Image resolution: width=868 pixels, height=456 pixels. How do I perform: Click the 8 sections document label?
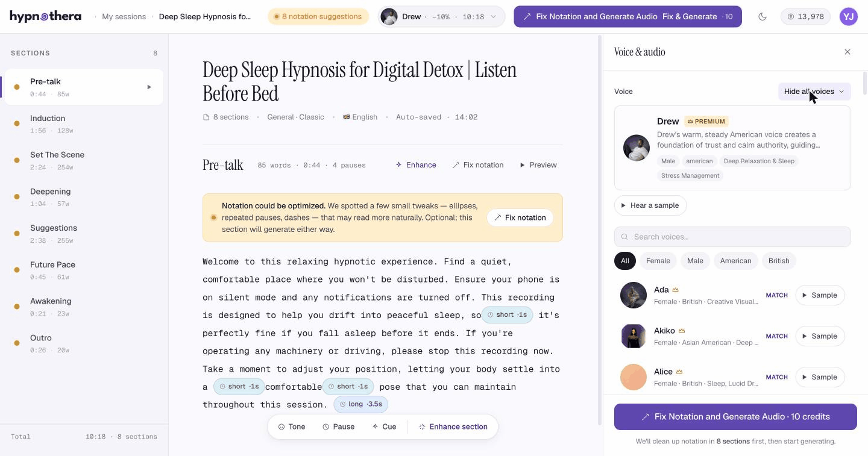[x=226, y=117]
